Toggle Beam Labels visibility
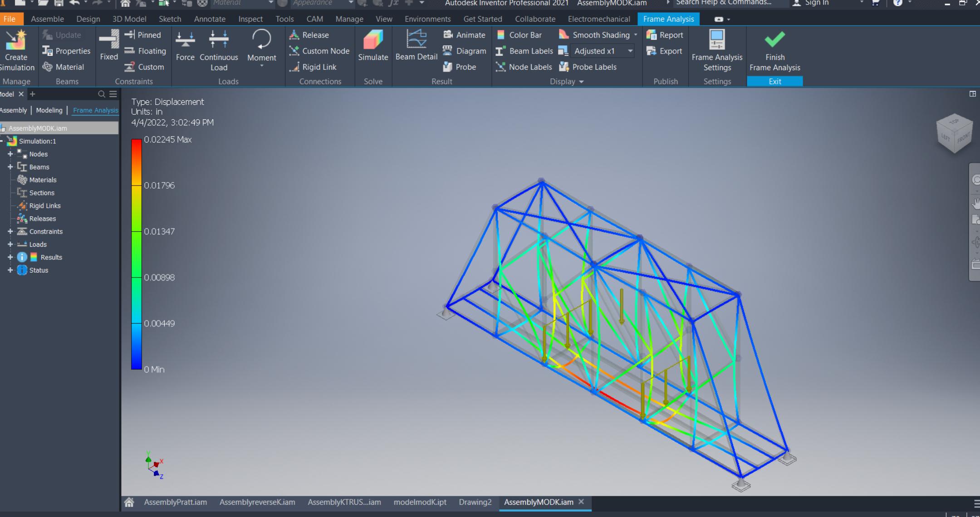980x517 pixels. (x=524, y=51)
